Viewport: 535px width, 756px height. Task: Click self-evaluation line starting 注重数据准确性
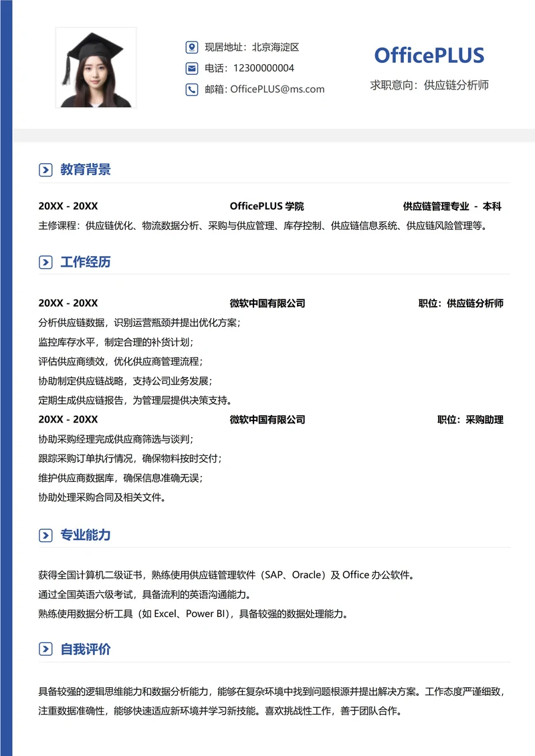[x=221, y=711]
